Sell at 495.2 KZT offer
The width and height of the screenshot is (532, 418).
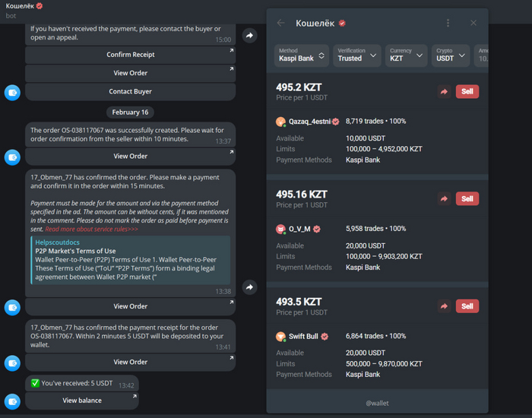(x=467, y=91)
